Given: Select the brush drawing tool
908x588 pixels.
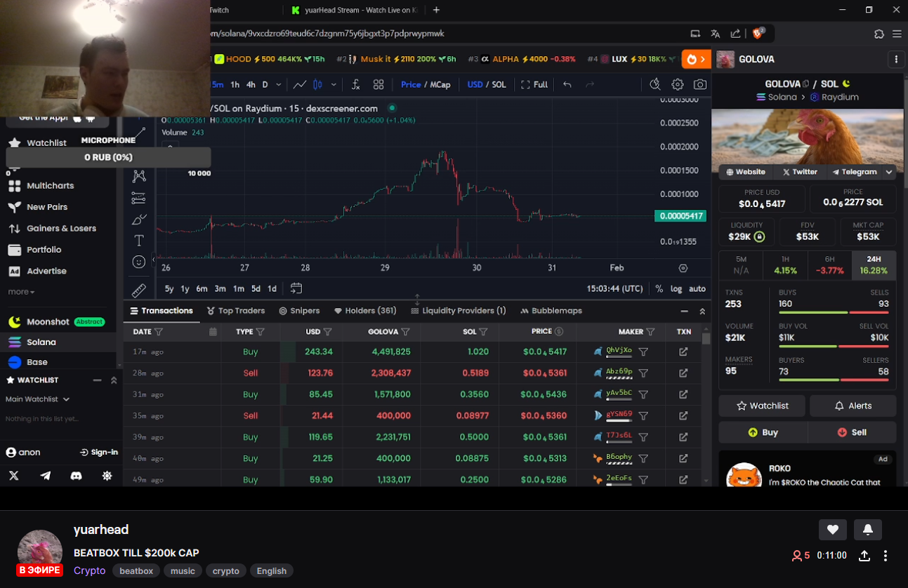Looking at the screenshot, I should click(139, 219).
